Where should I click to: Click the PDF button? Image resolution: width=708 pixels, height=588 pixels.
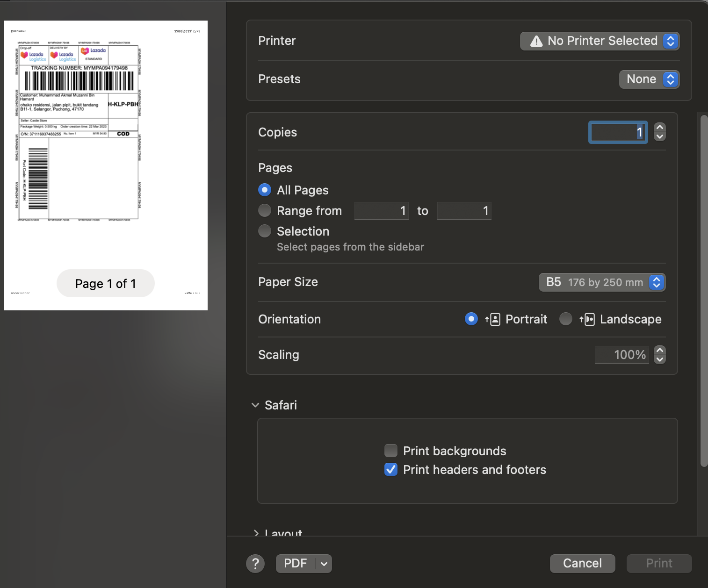tap(296, 564)
